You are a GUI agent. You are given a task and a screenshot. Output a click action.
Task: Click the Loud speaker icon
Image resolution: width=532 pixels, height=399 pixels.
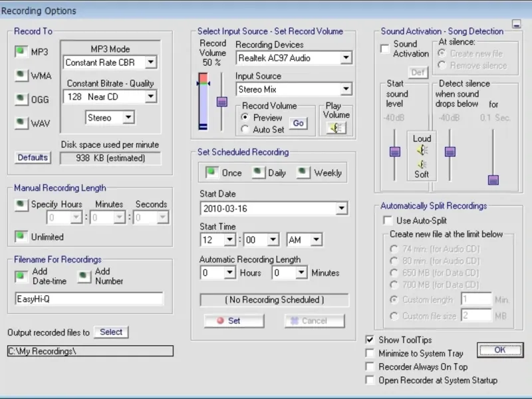tap(422, 151)
